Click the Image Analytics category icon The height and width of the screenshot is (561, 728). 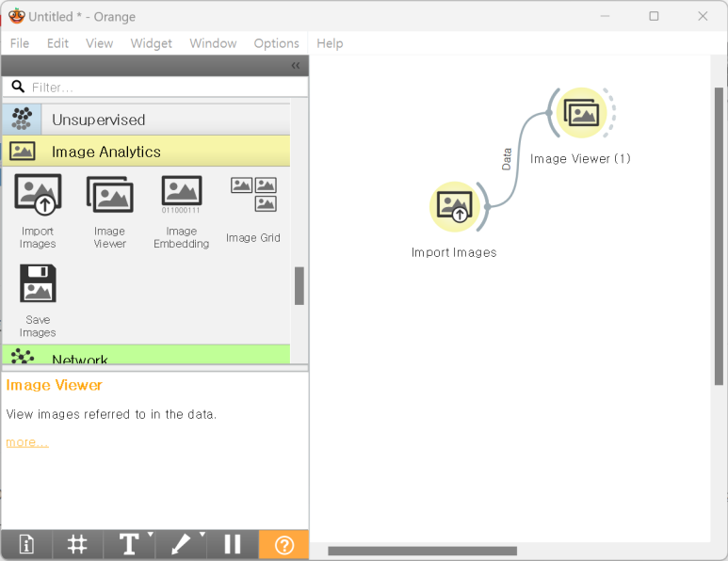(22, 152)
